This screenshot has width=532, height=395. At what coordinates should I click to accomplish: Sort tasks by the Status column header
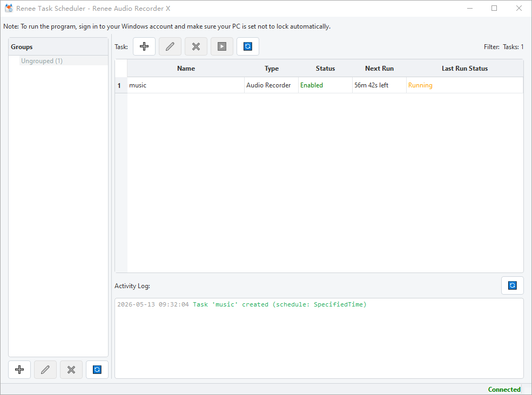coord(325,69)
